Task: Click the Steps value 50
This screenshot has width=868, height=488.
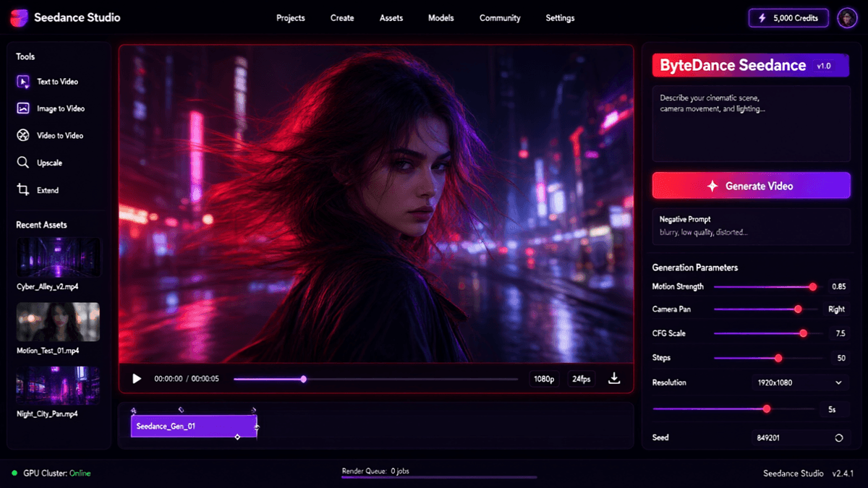Action: pos(841,358)
